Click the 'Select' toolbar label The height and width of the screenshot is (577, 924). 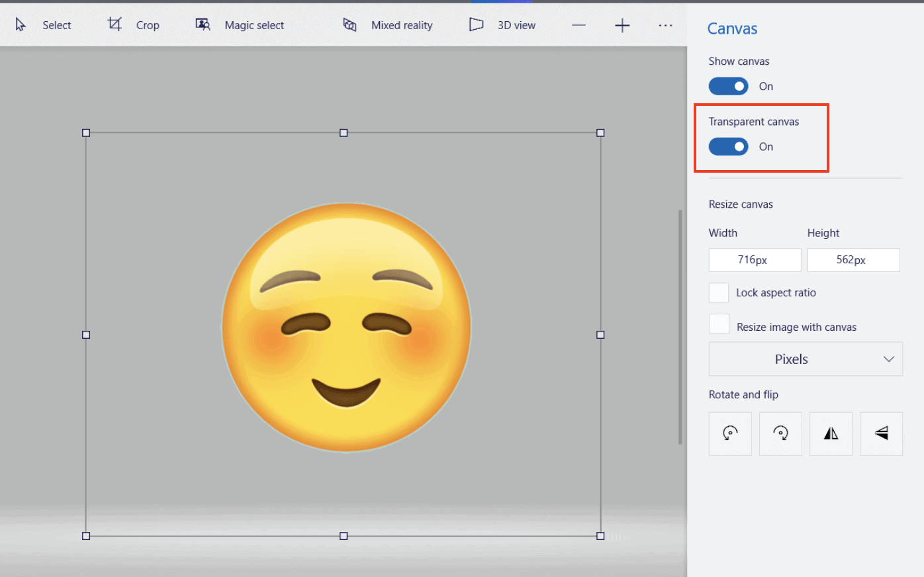pos(57,25)
